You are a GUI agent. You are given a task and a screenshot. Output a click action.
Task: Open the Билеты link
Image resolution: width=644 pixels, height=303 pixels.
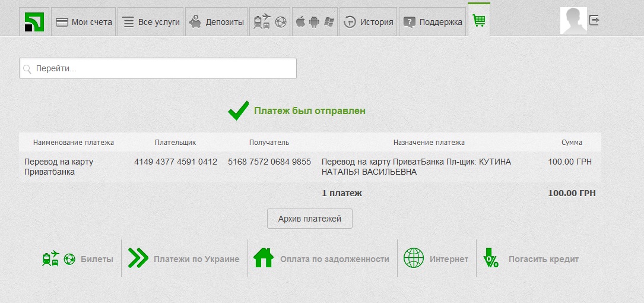97,259
